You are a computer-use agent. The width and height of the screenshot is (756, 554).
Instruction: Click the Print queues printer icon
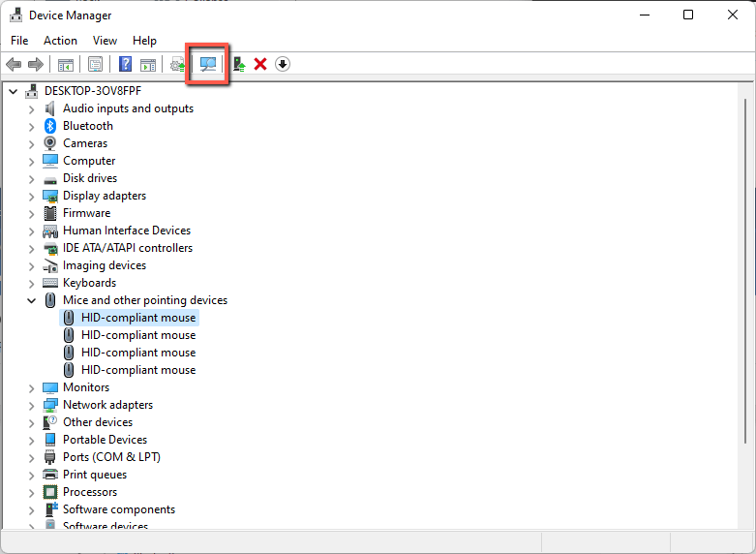[50, 475]
